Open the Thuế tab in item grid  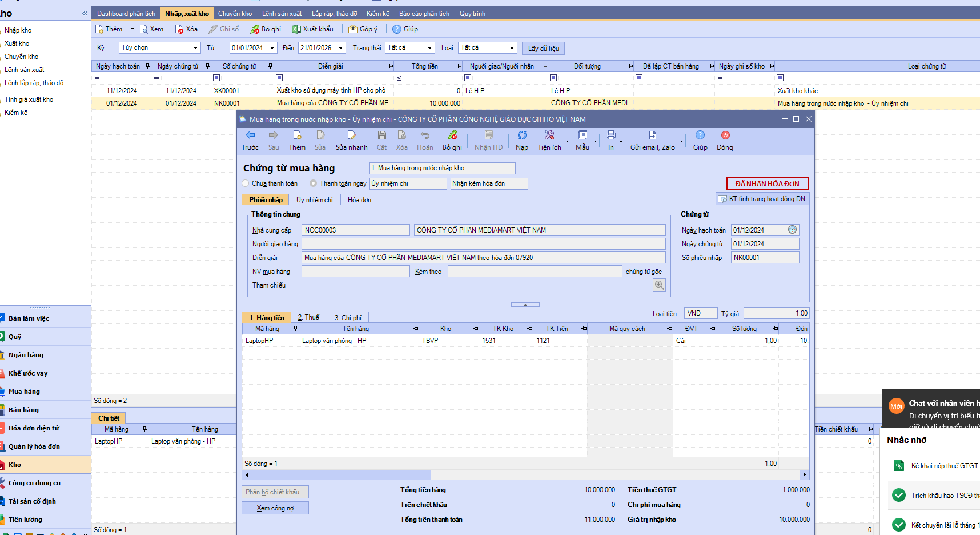(x=308, y=317)
